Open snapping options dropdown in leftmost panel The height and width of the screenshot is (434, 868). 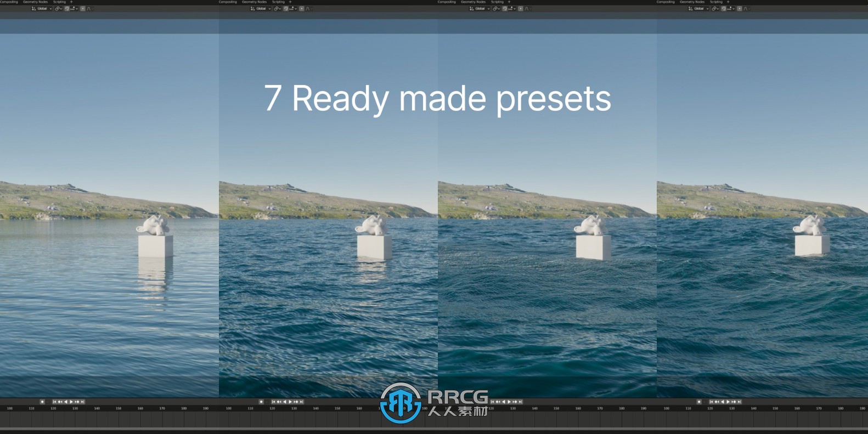[74, 8]
